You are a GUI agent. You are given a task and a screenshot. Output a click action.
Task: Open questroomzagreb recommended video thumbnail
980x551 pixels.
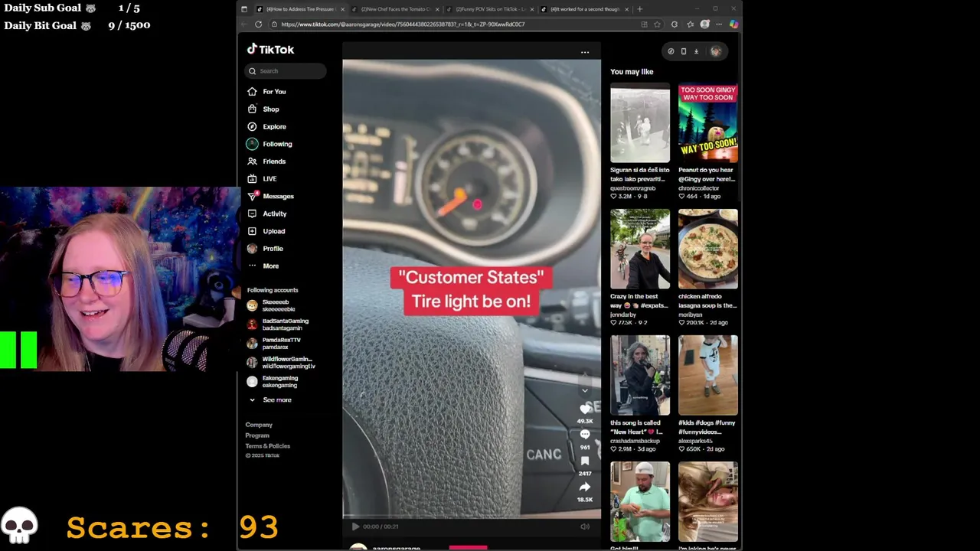click(x=640, y=123)
